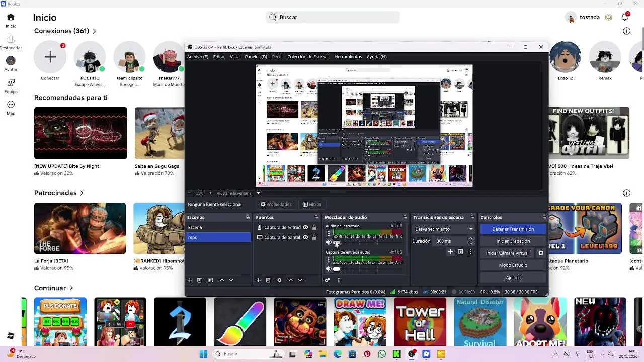This screenshot has width=644, height=362.
Task: Expand Continuar section chevron
Action: (x=71, y=288)
